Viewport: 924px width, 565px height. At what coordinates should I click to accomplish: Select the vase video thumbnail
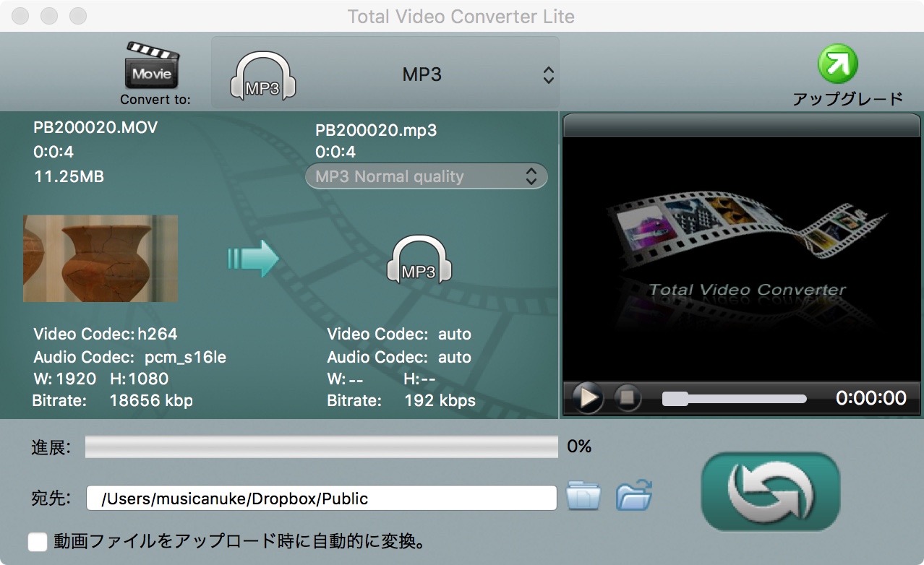click(100, 258)
